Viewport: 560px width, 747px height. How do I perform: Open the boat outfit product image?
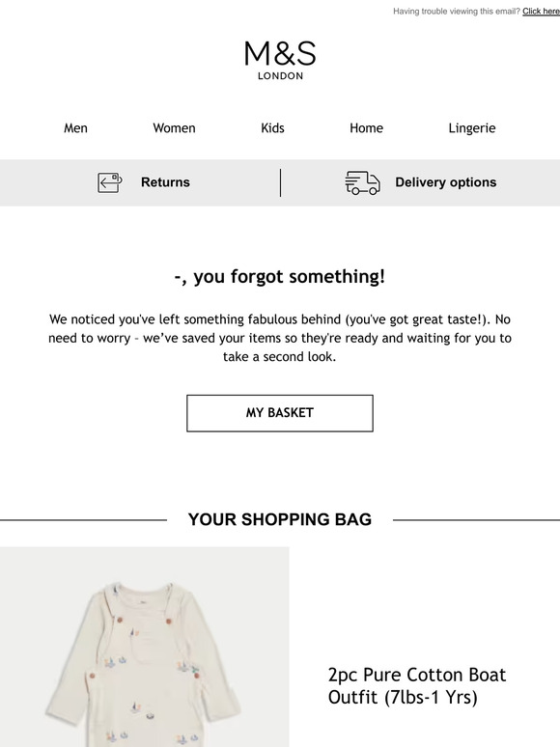pos(145,647)
